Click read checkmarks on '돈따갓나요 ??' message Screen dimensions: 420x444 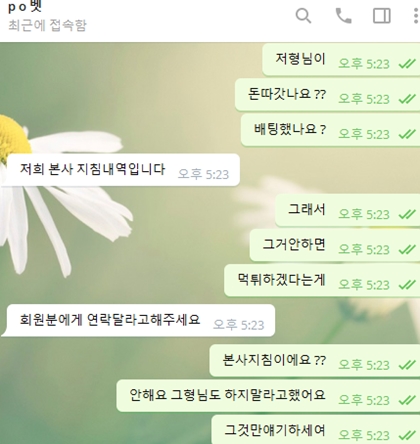click(407, 99)
